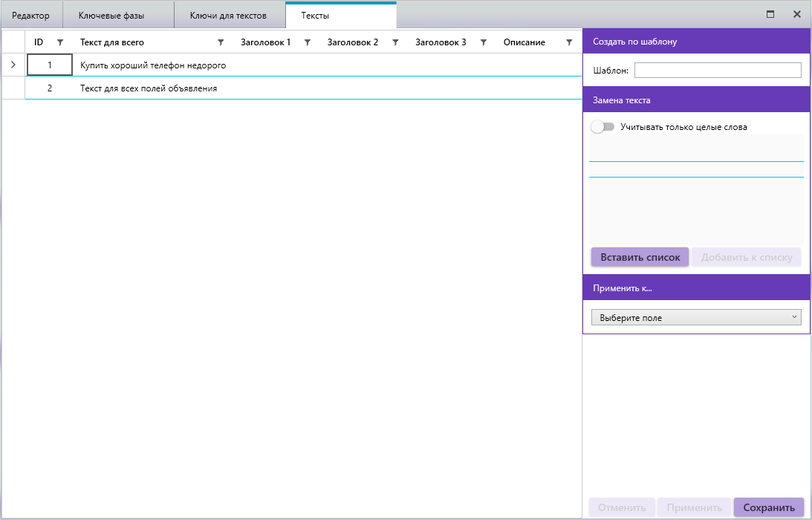Toggle Учитывать только целые слова switch

(602, 127)
